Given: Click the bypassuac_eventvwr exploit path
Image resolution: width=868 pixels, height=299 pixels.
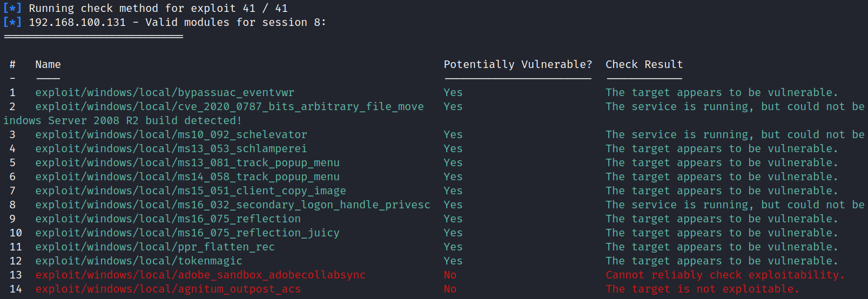Looking at the screenshot, I should [165, 93].
